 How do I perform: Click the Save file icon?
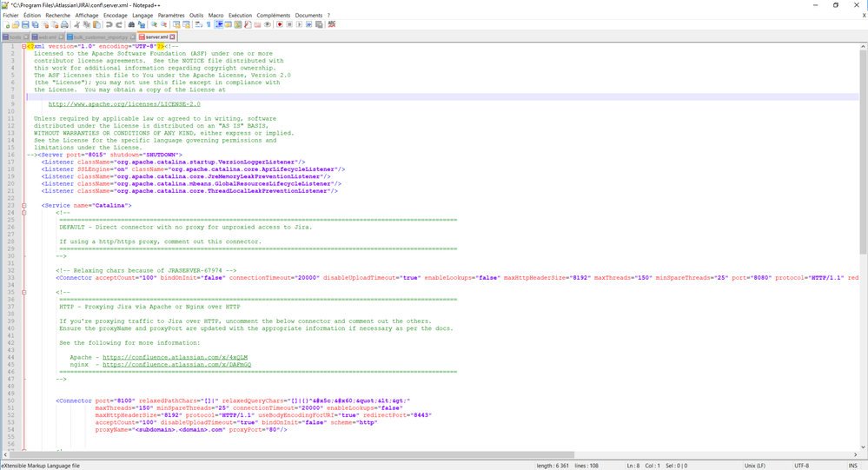point(25,24)
